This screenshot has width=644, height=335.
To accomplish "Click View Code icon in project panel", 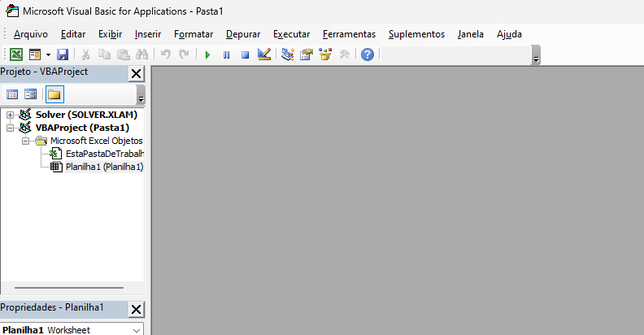I will [12, 95].
